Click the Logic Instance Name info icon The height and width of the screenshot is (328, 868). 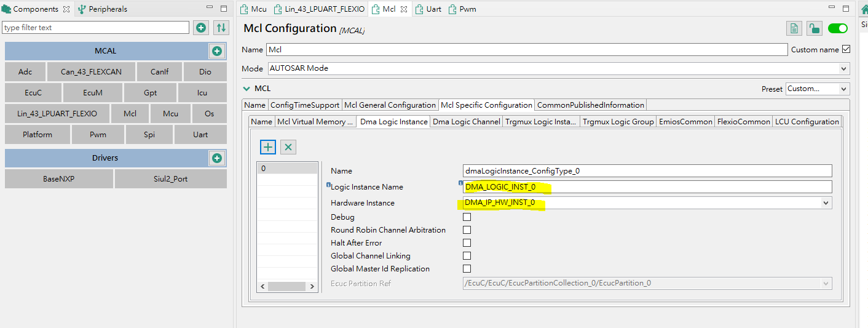pos(328,184)
